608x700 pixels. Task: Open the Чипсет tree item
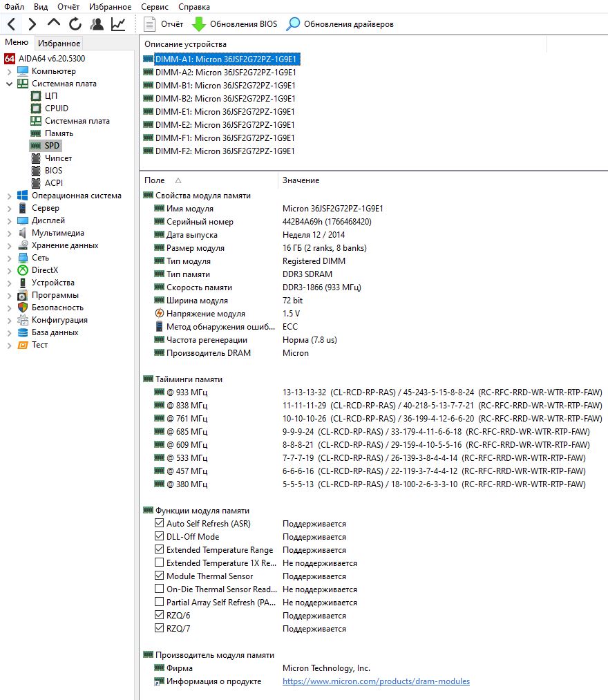tap(58, 158)
